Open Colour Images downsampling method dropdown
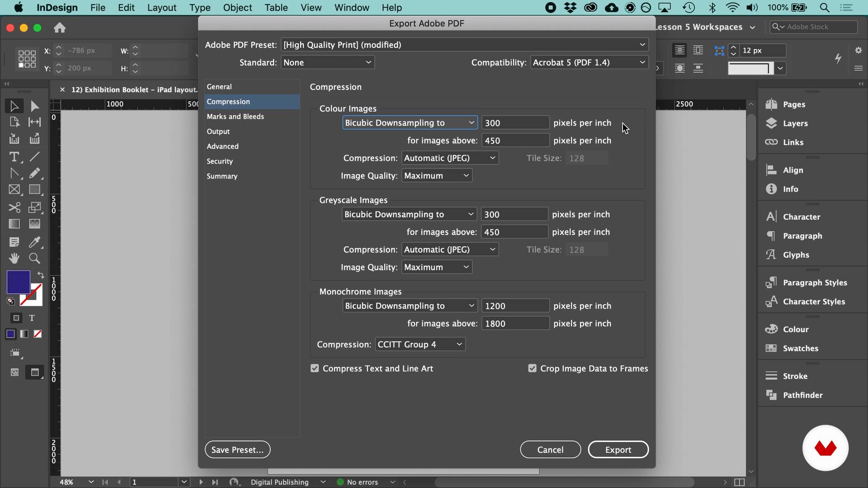 click(x=409, y=123)
